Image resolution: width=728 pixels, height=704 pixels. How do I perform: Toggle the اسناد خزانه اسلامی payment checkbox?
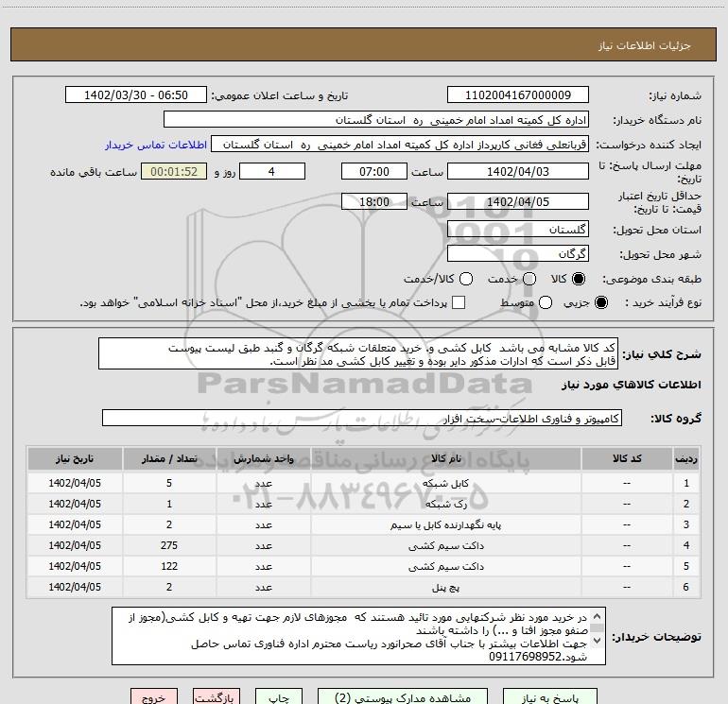coord(459,302)
